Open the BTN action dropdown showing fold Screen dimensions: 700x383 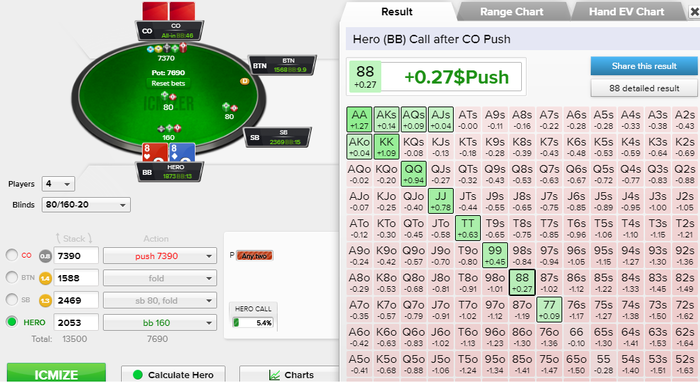pos(160,278)
